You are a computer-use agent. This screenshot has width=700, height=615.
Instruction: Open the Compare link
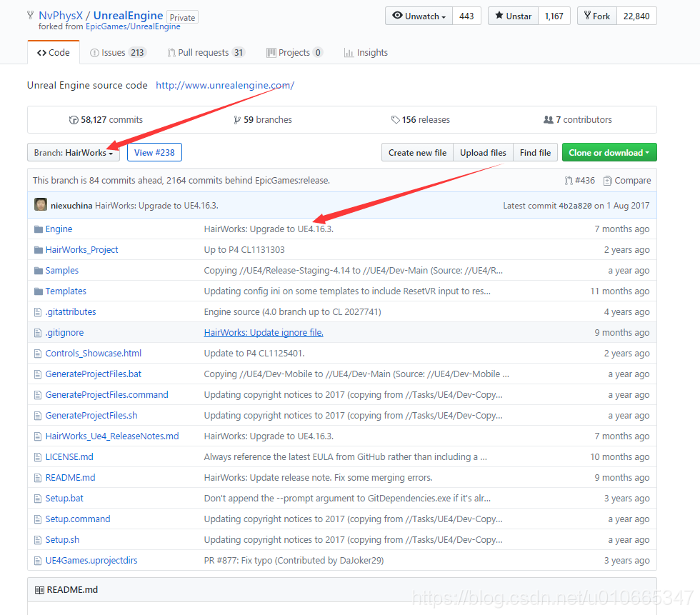tap(627, 181)
